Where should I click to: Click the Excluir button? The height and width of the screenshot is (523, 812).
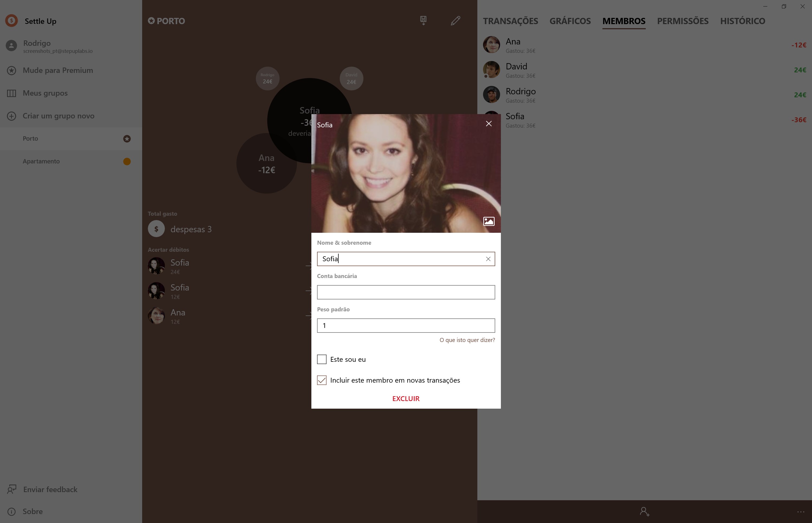[x=406, y=398]
